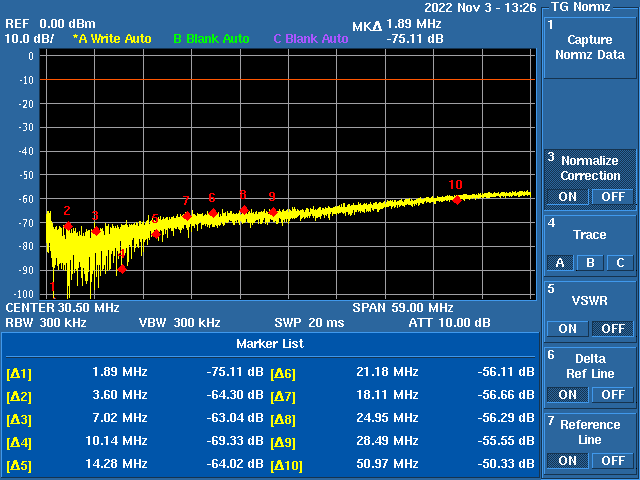Enable the Reference Line ON button
640x480 pixels.
[567, 460]
